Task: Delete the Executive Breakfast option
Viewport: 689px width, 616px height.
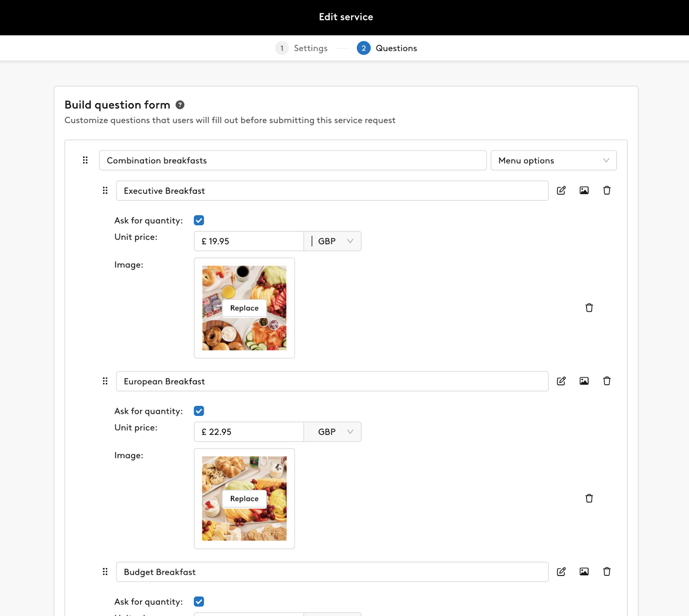Action: [607, 190]
